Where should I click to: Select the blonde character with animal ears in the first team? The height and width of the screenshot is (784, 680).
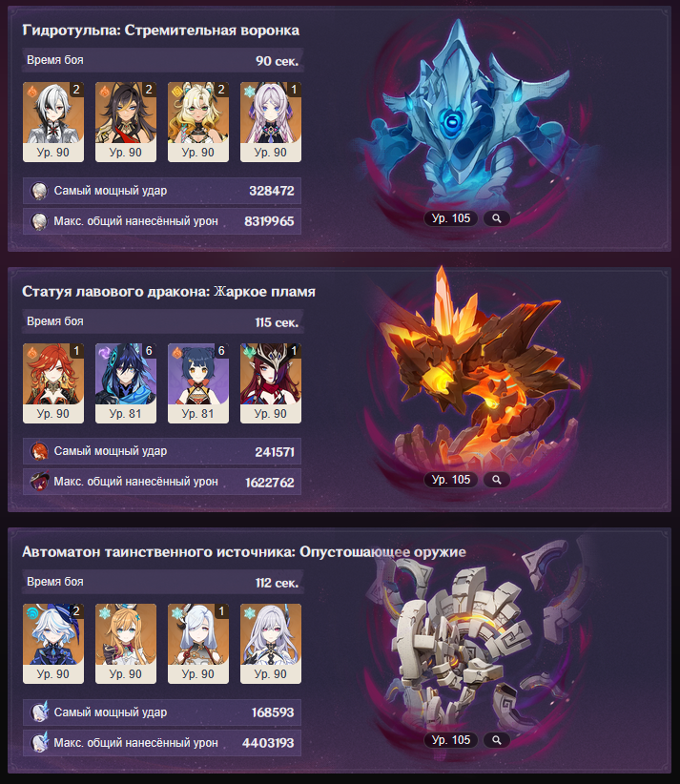(x=198, y=122)
